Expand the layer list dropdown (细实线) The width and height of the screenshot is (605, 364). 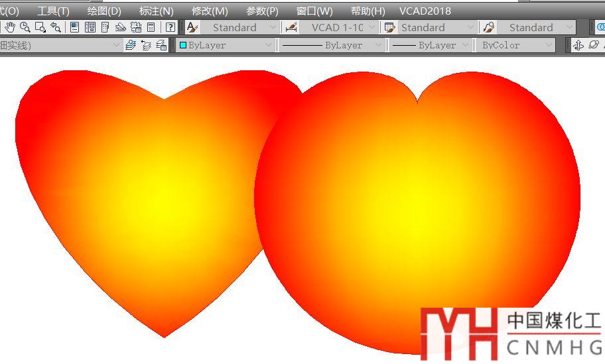click(116, 45)
